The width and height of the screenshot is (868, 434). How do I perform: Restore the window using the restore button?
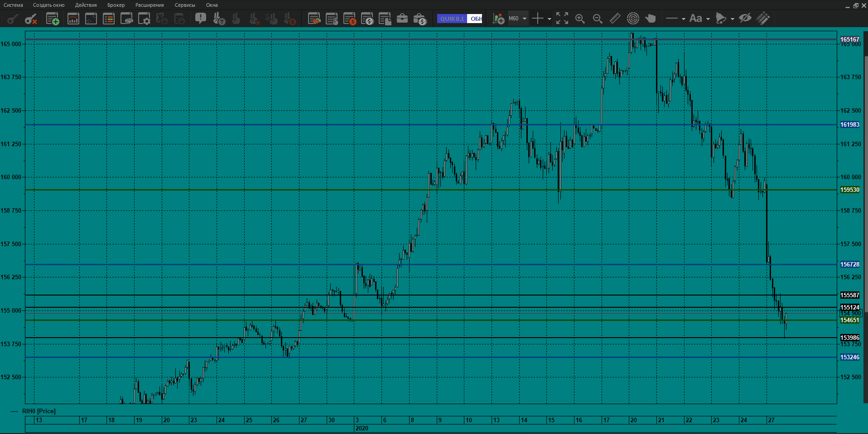tap(856, 5)
